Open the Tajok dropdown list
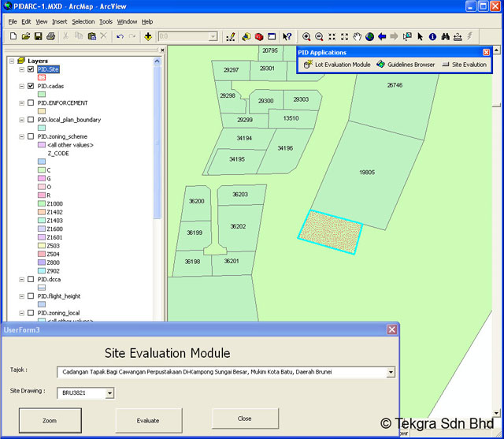 click(x=391, y=373)
